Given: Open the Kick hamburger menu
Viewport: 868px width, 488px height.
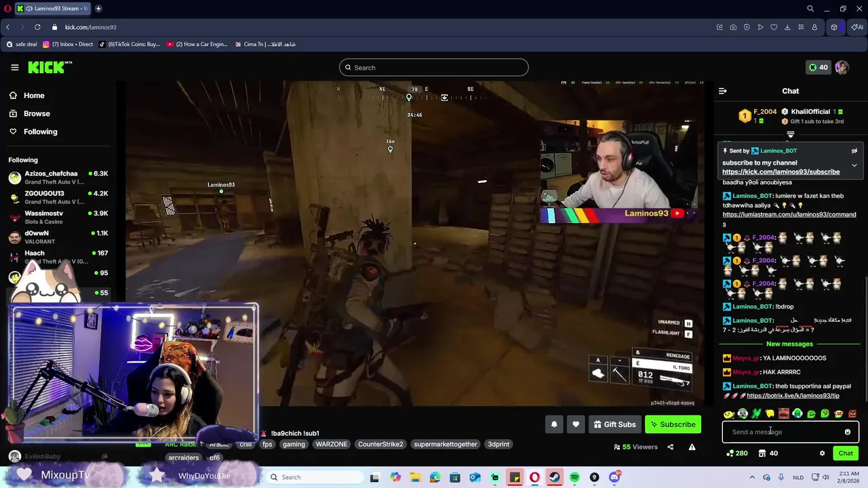Looking at the screenshot, I should click(x=14, y=67).
